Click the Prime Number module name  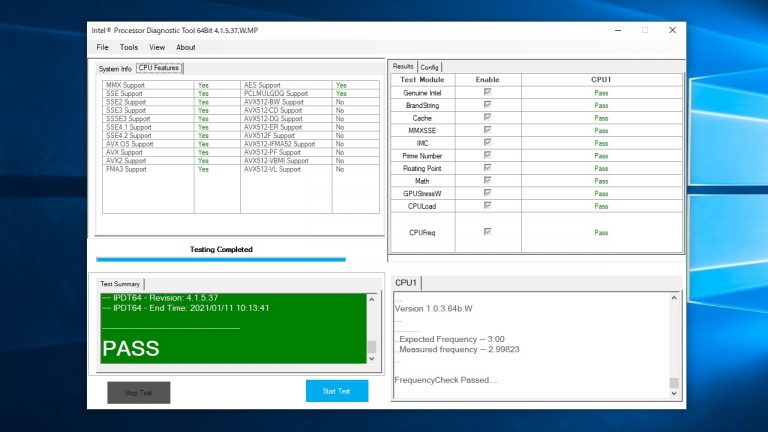pyautogui.click(x=422, y=156)
